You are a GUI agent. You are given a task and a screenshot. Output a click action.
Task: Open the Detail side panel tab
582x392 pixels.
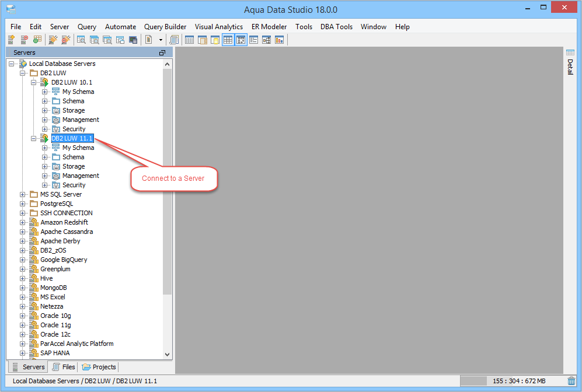click(570, 62)
